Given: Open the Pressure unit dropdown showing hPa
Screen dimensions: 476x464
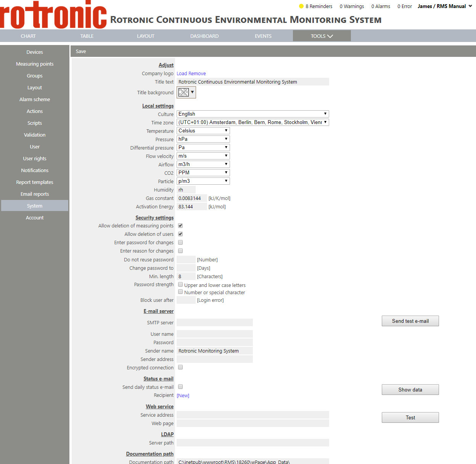Looking at the screenshot, I should pos(203,139).
